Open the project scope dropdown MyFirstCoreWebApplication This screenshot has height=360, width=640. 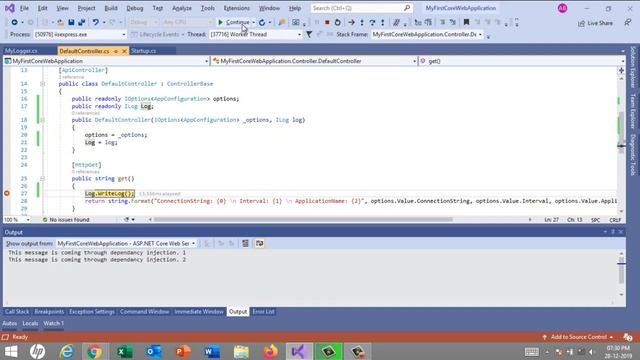[x=106, y=61]
